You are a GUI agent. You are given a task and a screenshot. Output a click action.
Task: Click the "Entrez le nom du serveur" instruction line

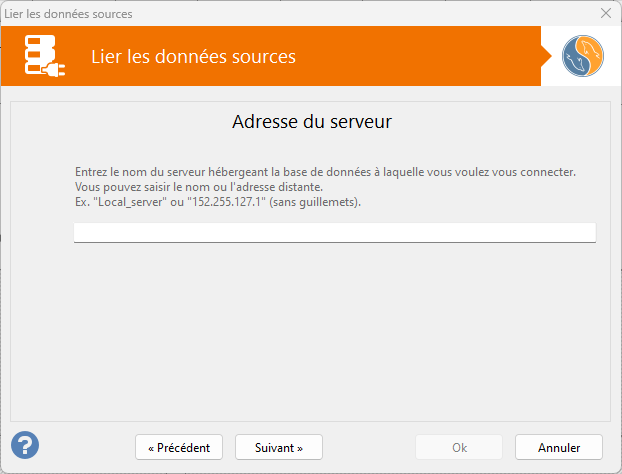[x=325, y=172]
